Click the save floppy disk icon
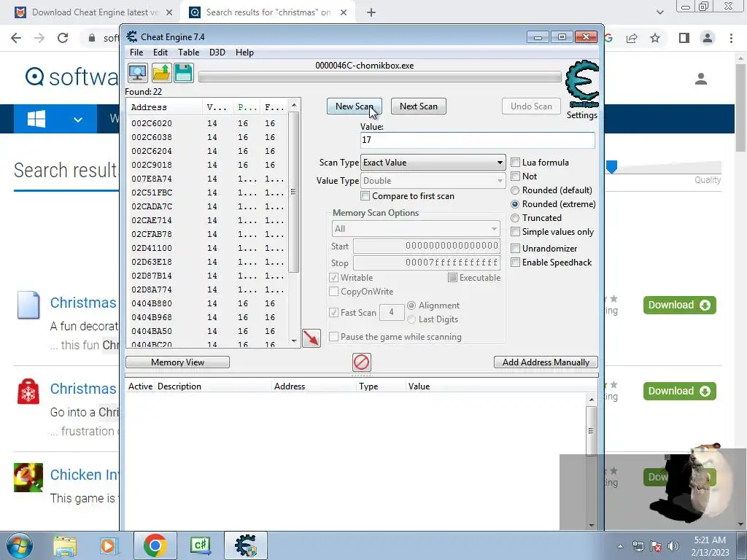 coord(183,73)
